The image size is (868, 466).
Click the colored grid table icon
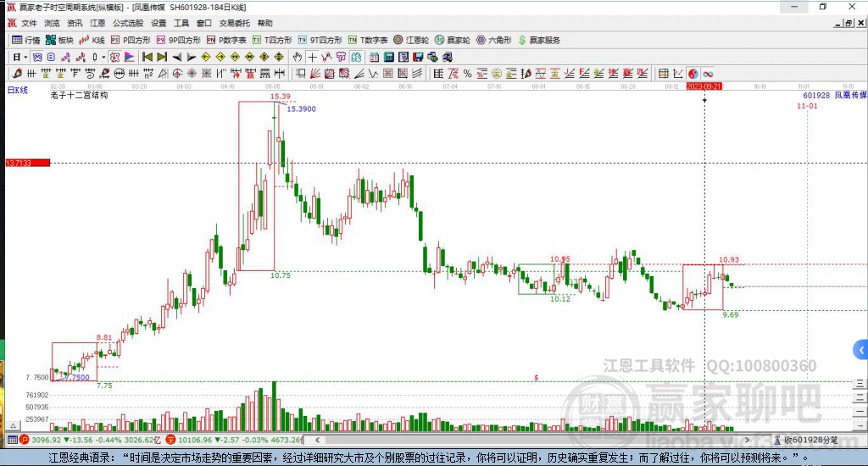pos(663,74)
